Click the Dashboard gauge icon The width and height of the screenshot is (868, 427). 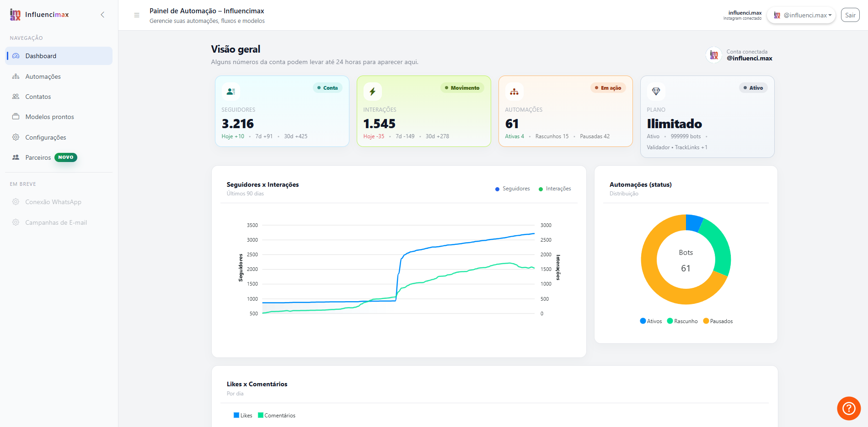(16, 56)
